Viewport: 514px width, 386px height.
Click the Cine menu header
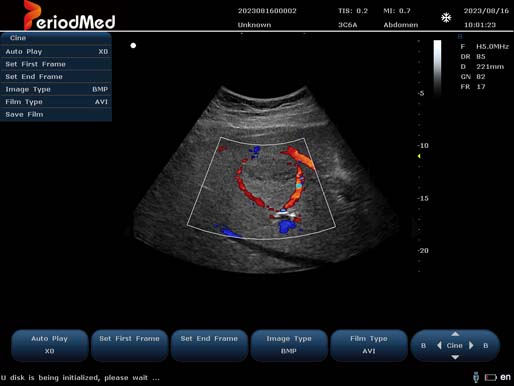[56, 38]
